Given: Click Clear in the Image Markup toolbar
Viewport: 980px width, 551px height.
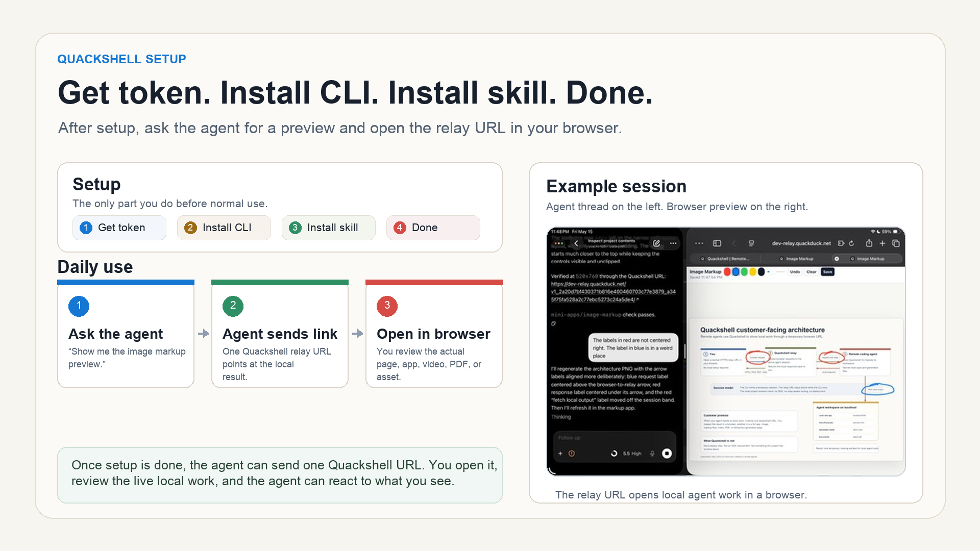Looking at the screenshot, I should 812,272.
